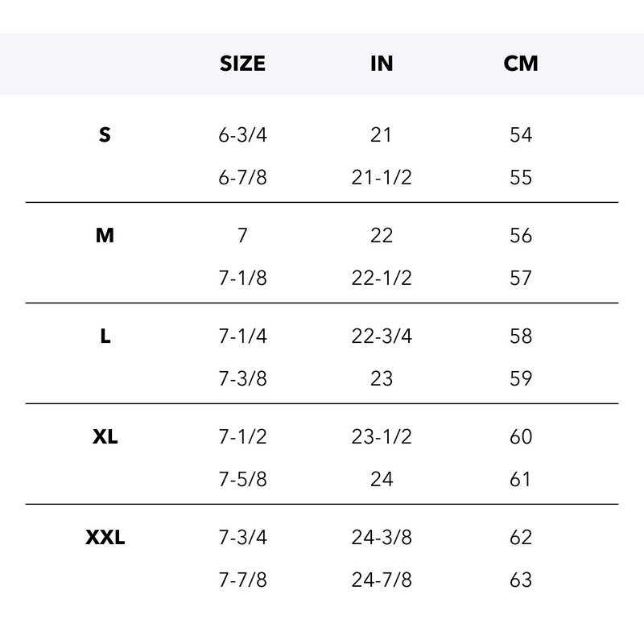Select the XL size row label
644x644 pixels.
tap(105, 437)
